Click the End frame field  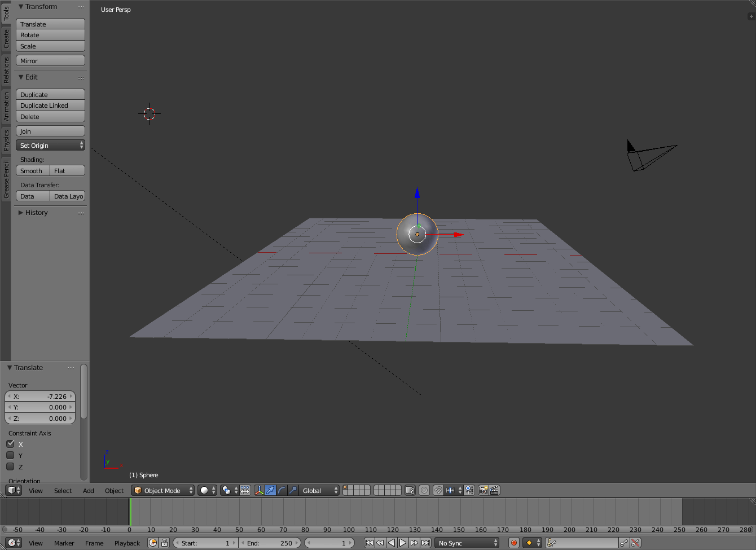[x=271, y=543]
